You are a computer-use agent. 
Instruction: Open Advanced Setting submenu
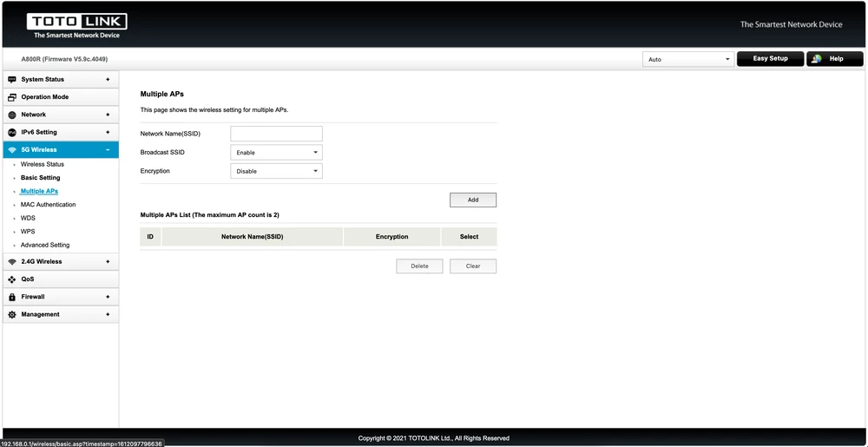(45, 245)
